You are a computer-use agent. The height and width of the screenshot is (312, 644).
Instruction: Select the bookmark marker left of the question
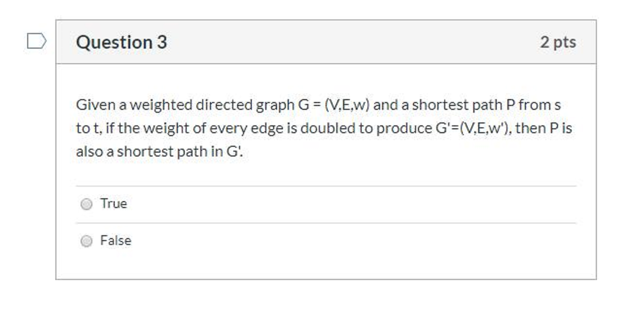pyautogui.click(x=36, y=42)
